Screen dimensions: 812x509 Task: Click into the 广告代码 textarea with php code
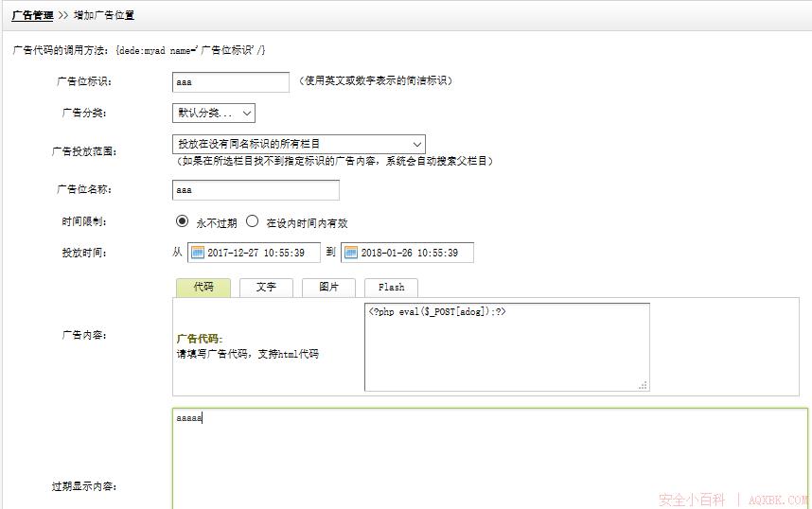coord(507,347)
